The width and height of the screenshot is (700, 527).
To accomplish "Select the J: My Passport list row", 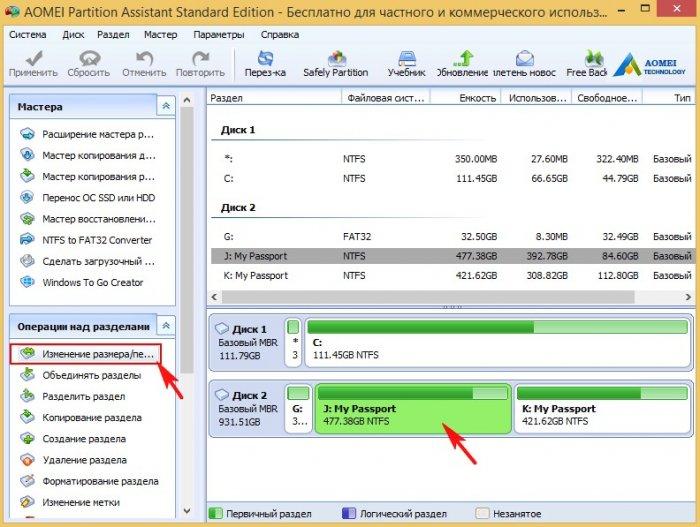I will [x=453, y=256].
